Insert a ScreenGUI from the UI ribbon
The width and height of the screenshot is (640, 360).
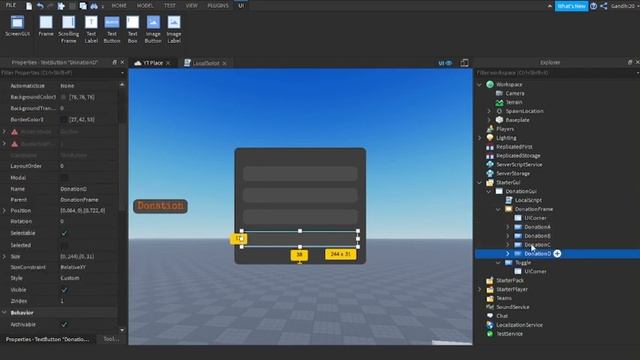tap(17, 26)
